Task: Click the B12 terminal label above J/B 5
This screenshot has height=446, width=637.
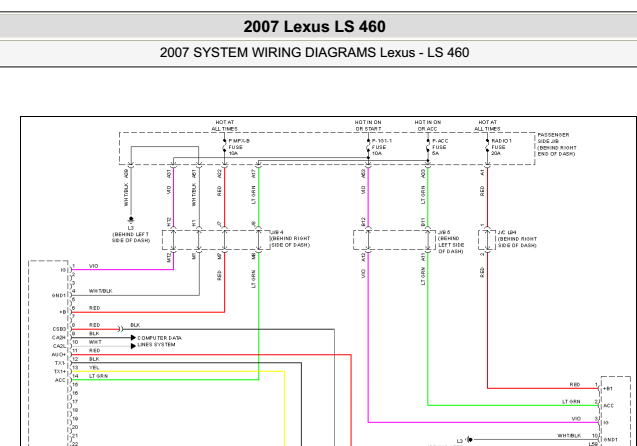Action: click(x=363, y=222)
